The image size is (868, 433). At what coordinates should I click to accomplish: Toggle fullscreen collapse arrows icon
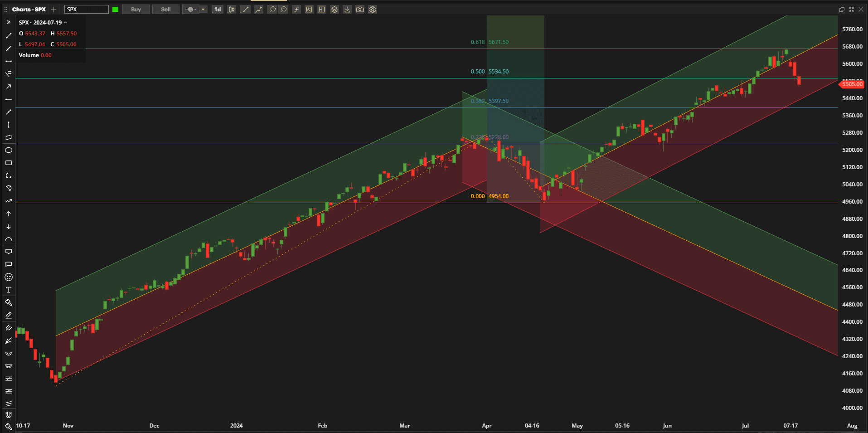click(x=851, y=10)
